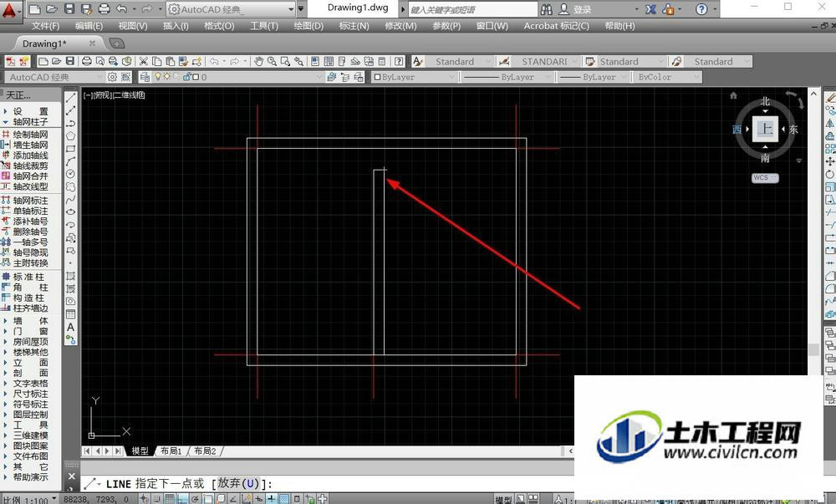This screenshot has height=504, width=836.
Task: Click the workspace settings gear icon
Action: coord(112,77)
